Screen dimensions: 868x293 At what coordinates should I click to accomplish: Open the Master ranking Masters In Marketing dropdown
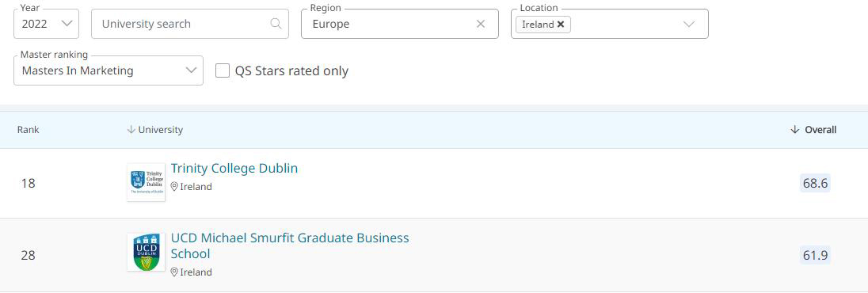pos(108,71)
